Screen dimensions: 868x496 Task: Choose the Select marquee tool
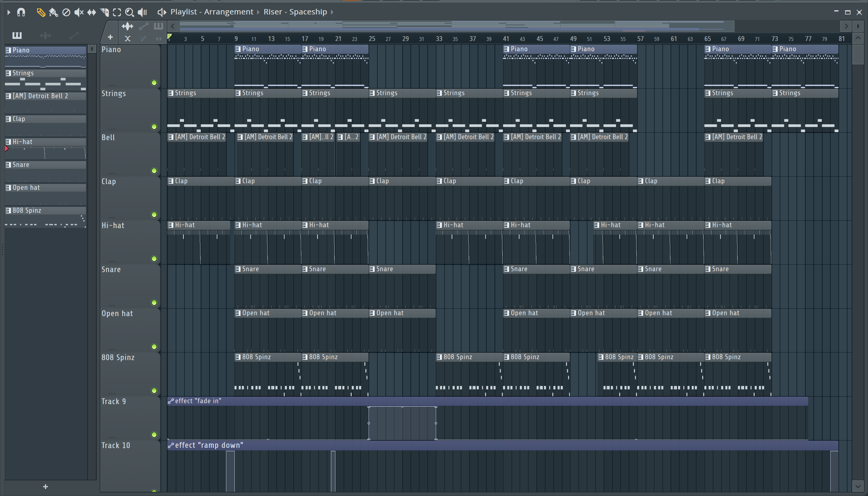click(x=117, y=12)
